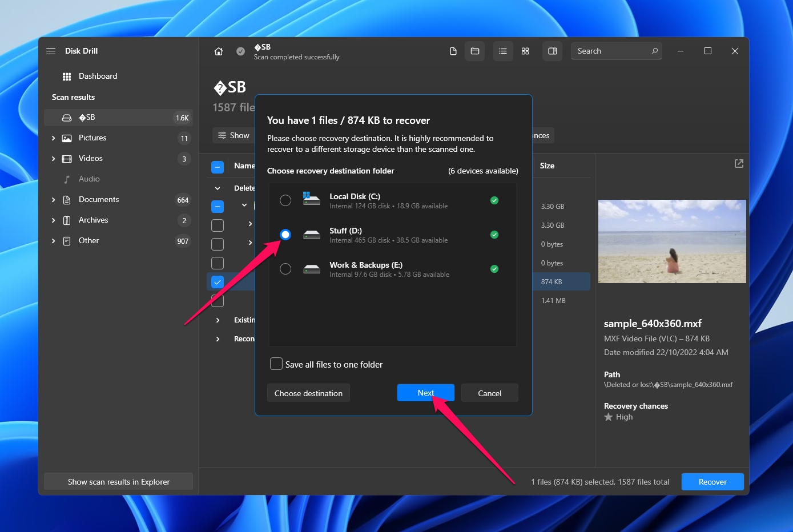
Task: Expand the Documents category
Action: 54,200
